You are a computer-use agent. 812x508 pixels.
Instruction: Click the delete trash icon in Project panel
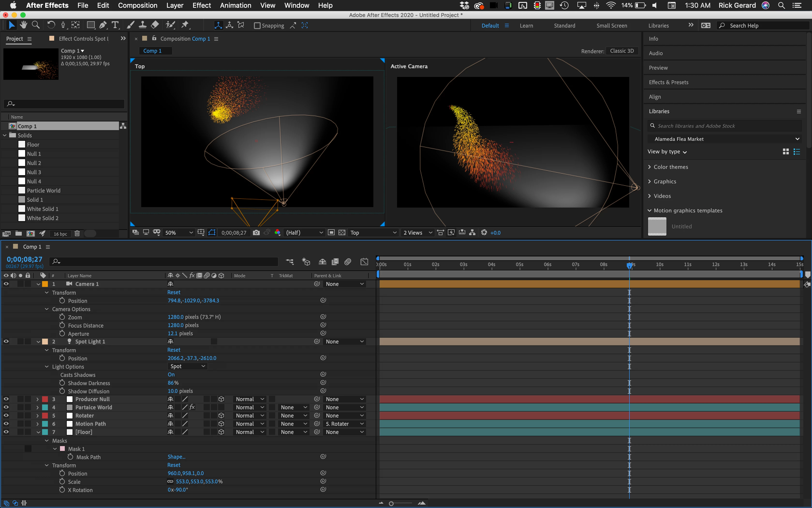click(x=77, y=233)
